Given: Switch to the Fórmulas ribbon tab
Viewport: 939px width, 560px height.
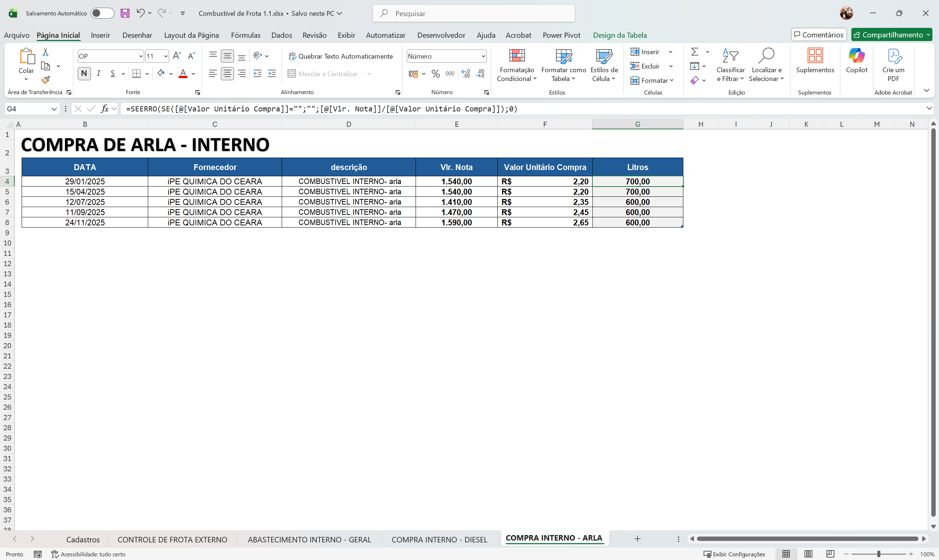Looking at the screenshot, I should coord(246,35).
